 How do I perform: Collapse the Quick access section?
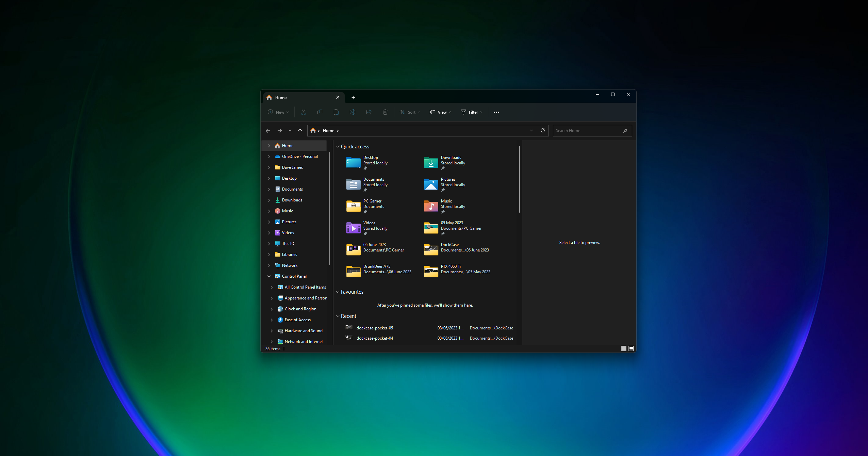[x=337, y=146]
